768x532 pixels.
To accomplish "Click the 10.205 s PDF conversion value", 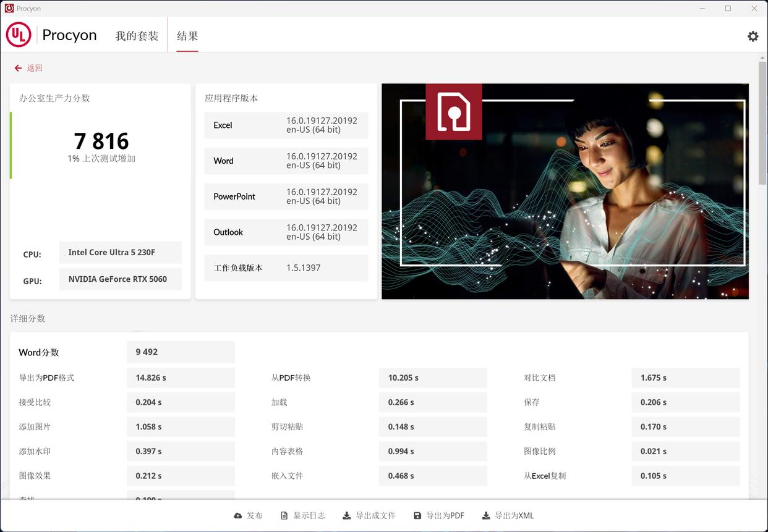I will click(433, 378).
